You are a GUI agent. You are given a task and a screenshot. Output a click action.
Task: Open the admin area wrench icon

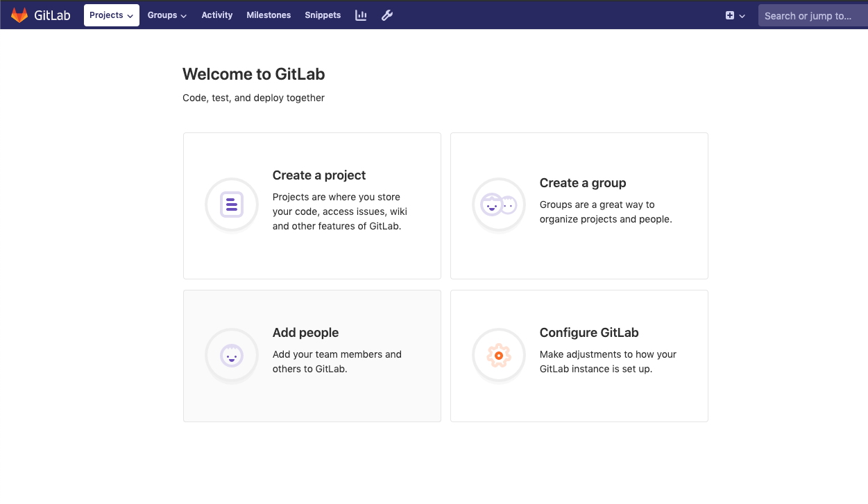[387, 15]
